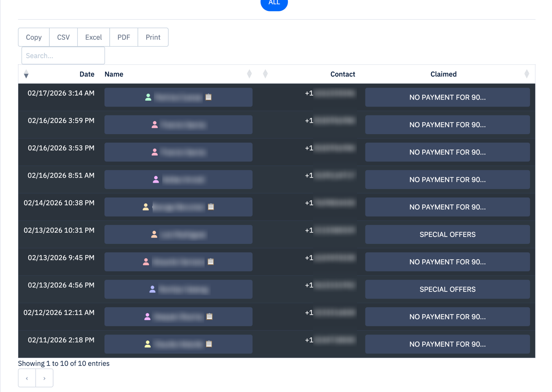
Task: Open claimed offer for 02/16/2026 8:51 AM
Action: click(x=447, y=179)
